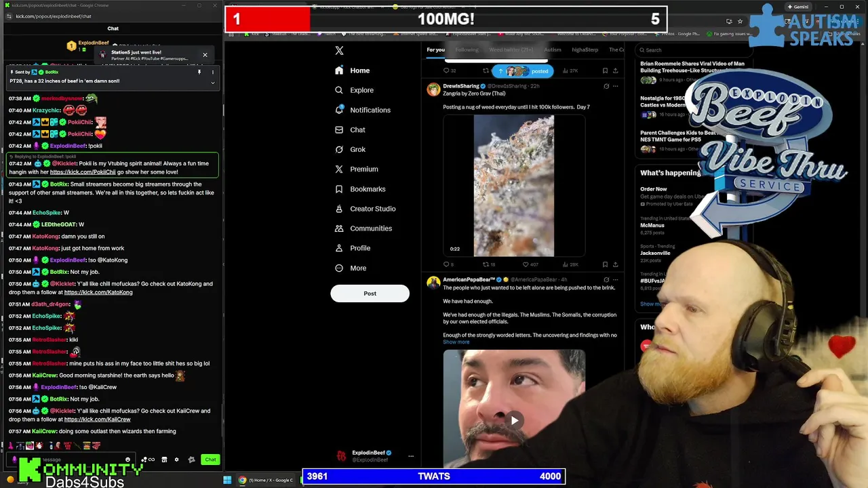868x488 pixels.
Task: Click the Post button in X sidebar
Action: (370, 293)
